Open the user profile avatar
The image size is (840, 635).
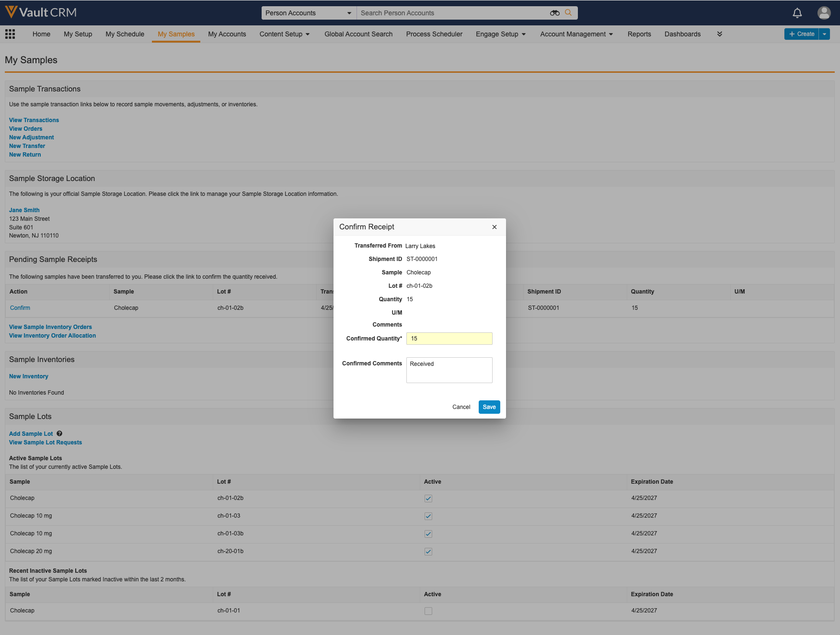coord(824,13)
